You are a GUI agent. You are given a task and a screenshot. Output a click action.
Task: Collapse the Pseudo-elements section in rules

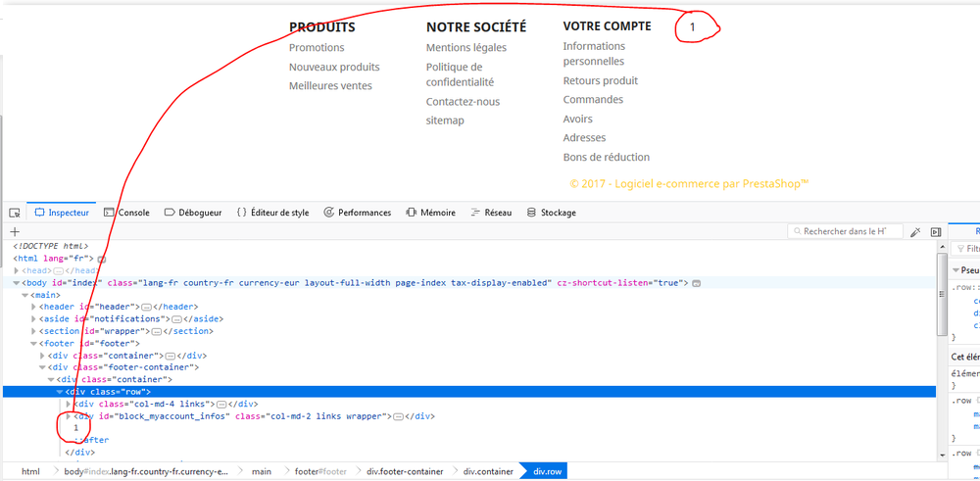click(x=956, y=270)
